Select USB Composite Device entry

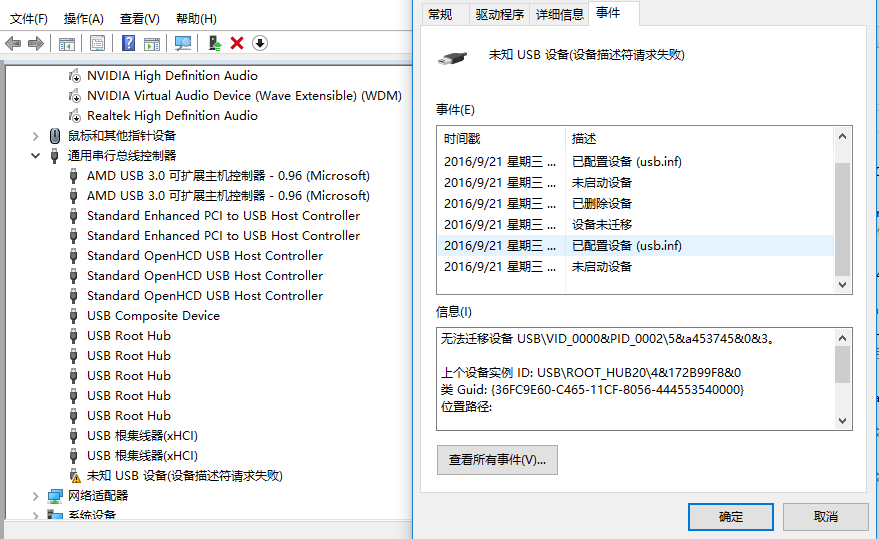(x=153, y=316)
